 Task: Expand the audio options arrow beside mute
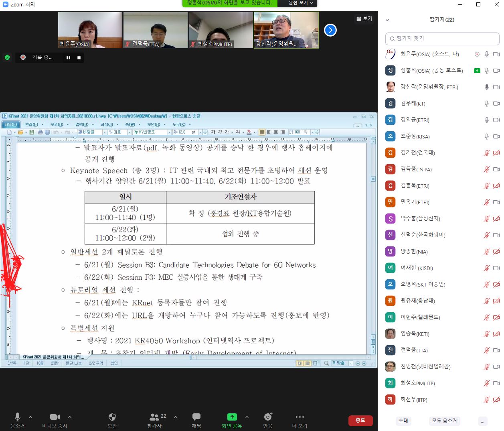[x=30, y=417]
